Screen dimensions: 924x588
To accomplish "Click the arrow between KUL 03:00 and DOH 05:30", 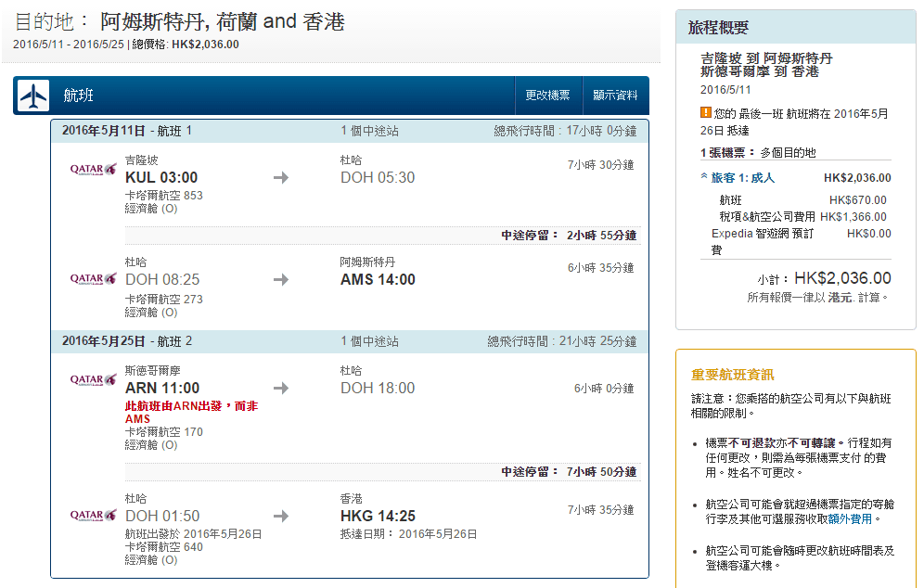I will pyautogui.click(x=281, y=177).
